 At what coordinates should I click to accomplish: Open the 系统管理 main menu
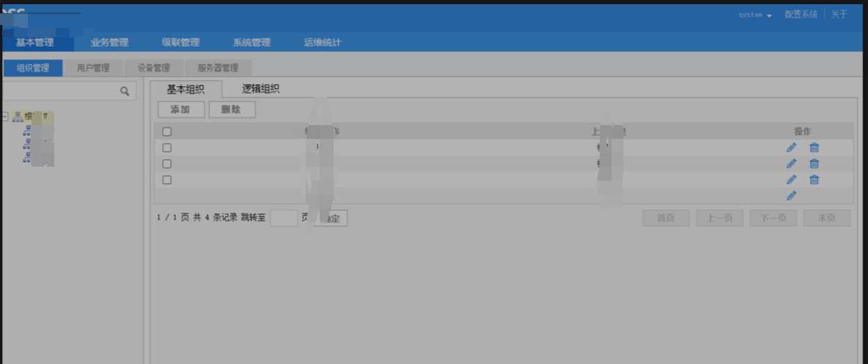click(252, 42)
